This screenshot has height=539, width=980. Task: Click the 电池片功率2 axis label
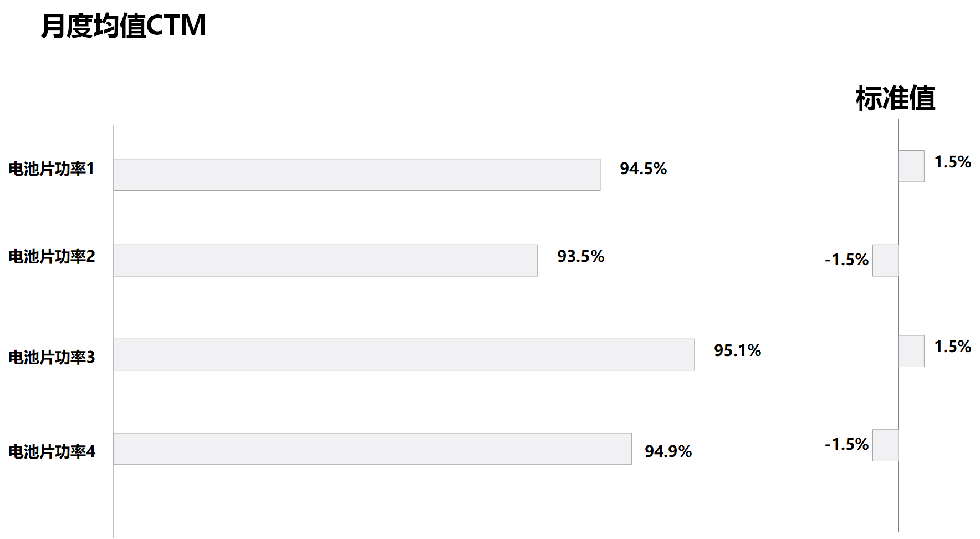[x=52, y=256]
